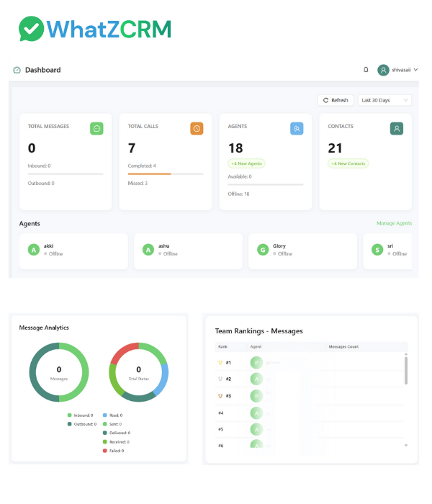
Task: Click the Total Messages chat icon
Action: tap(96, 128)
